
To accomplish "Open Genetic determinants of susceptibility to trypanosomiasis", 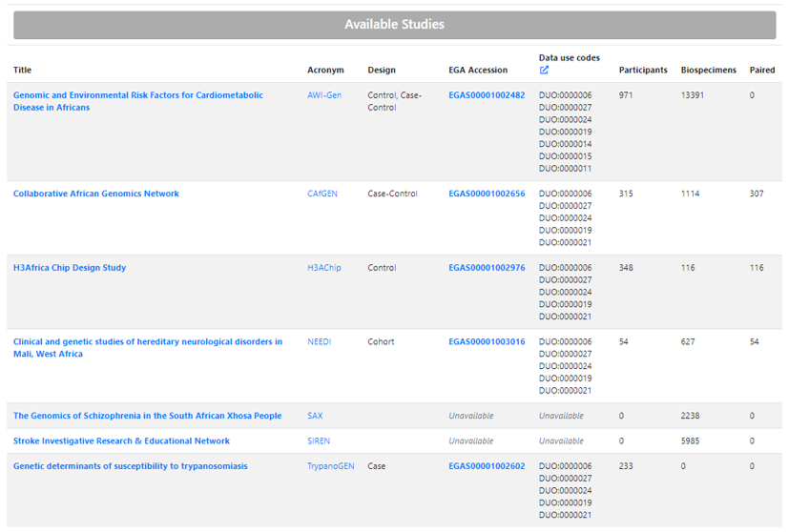I will [130, 465].
